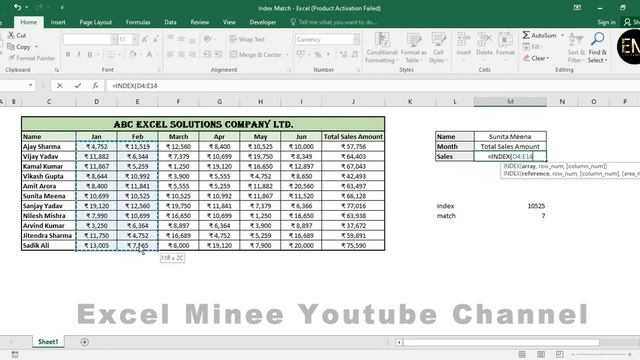The width and height of the screenshot is (640, 360).
Task: Open the Font group dialog launcher
Action: tap(158, 70)
